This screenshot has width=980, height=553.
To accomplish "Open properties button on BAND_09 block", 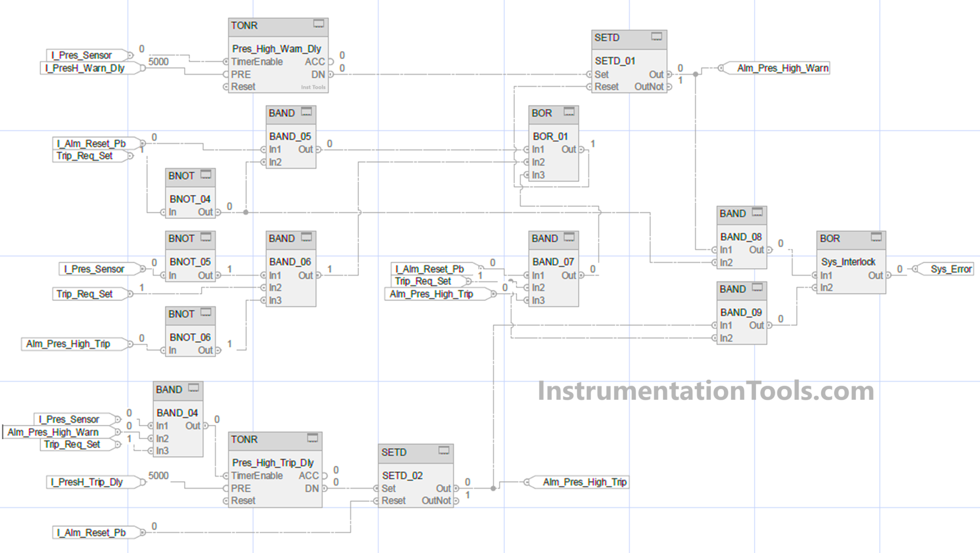I will pyautogui.click(x=757, y=288).
